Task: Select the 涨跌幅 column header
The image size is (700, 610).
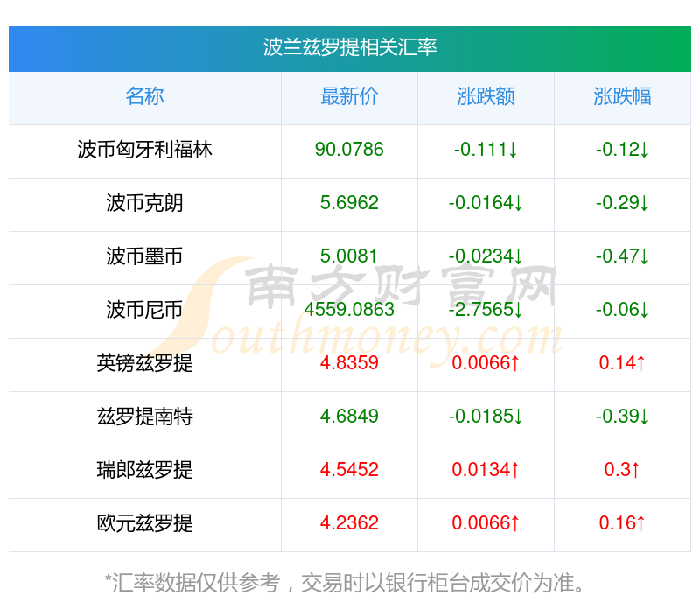Action: [x=622, y=96]
